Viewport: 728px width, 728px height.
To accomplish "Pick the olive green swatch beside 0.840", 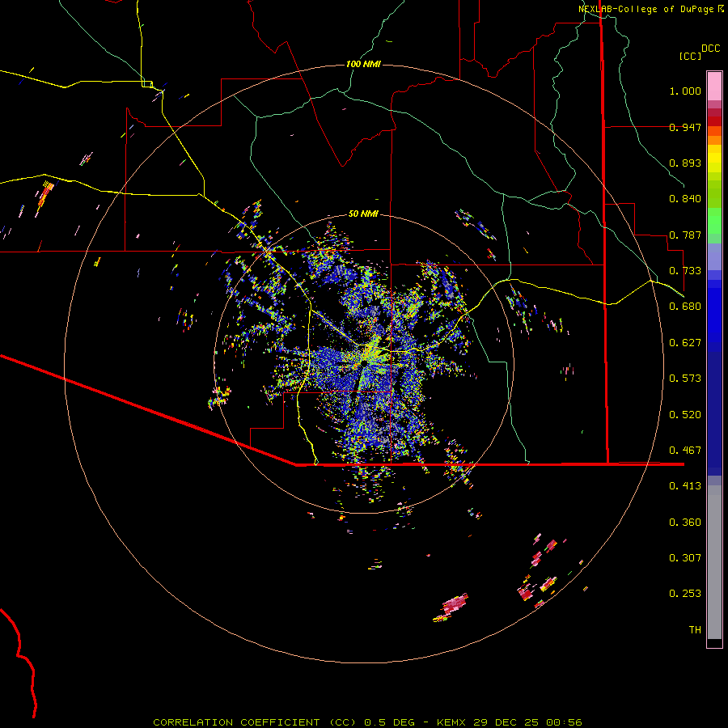I will click(714, 194).
